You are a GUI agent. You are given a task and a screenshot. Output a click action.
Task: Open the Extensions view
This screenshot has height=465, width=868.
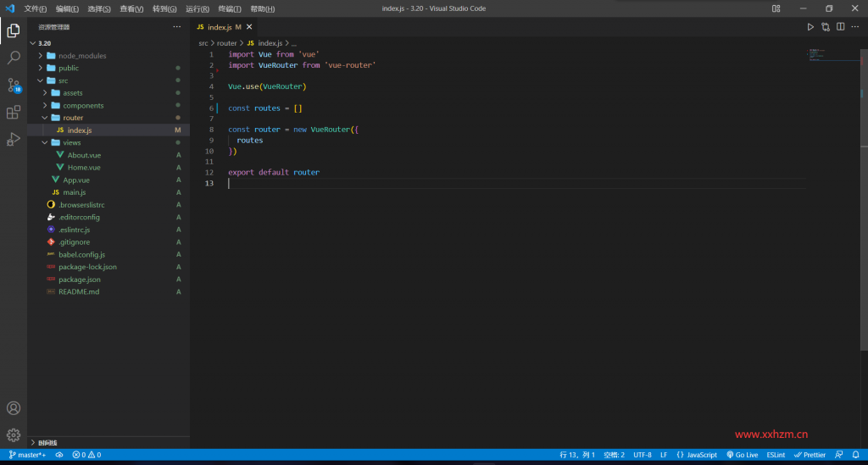tap(14, 112)
